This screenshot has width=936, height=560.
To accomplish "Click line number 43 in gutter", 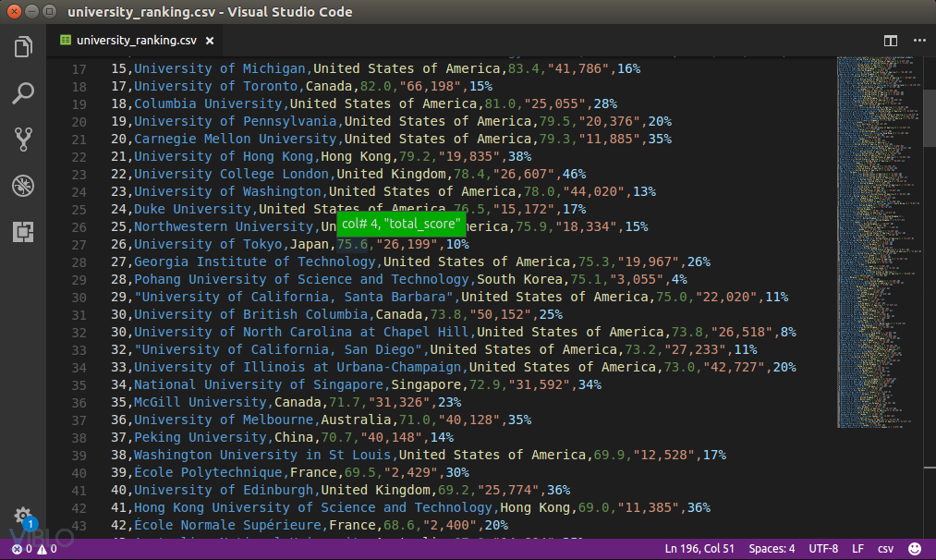I will point(79,526).
